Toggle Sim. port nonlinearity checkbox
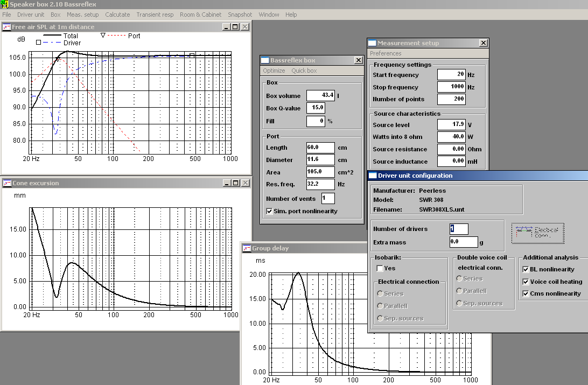Screen dimensions: 588x385 (269, 211)
